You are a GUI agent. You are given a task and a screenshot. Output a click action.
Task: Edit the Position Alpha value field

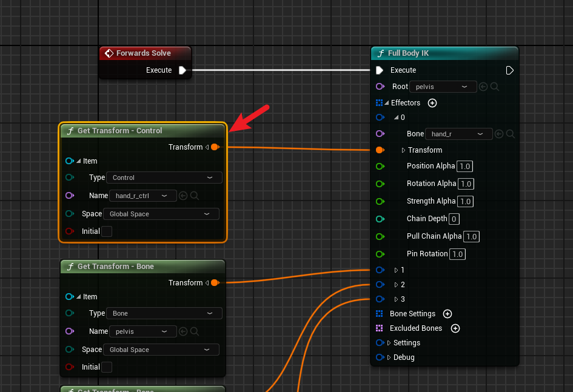pyautogui.click(x=465, y=167)
